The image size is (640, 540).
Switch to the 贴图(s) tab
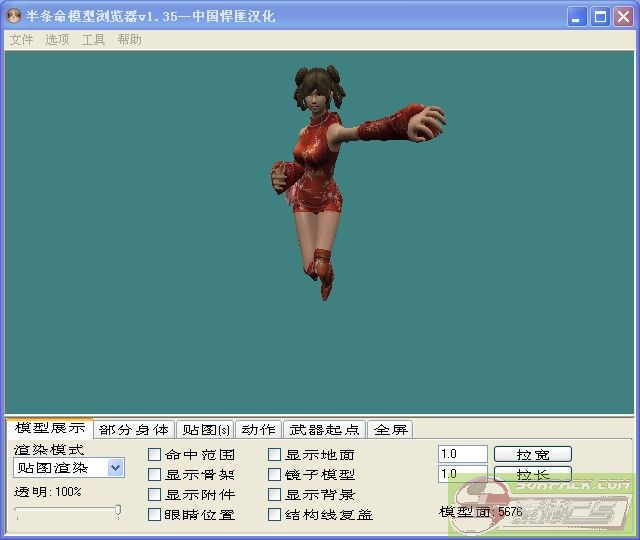point(206,430)
